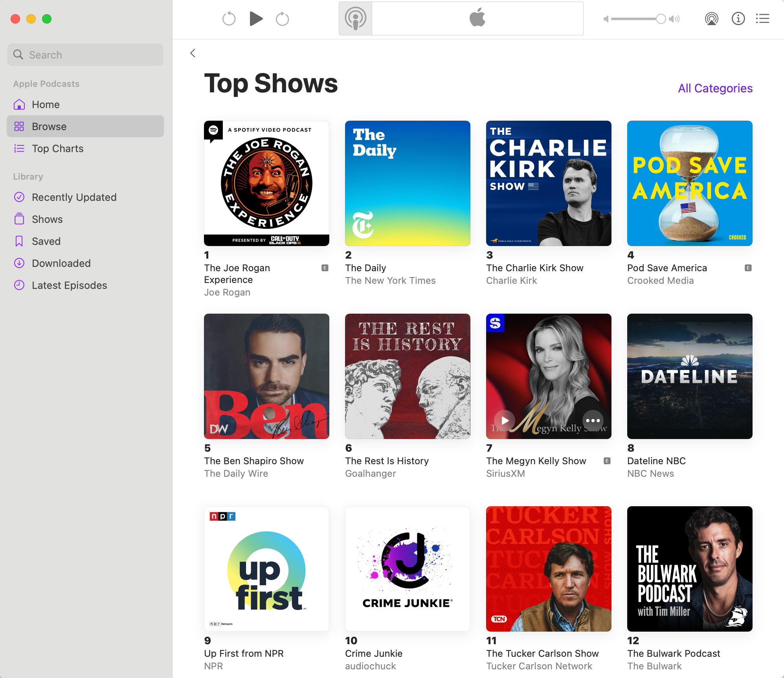
Task: Click the skip forward button
Action: coord(282,19)
